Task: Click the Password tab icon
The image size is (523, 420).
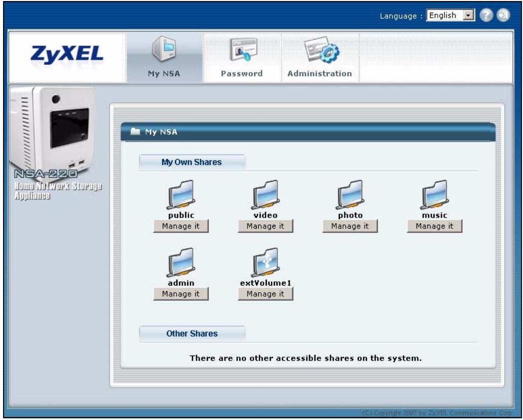Action: [243, 49]
